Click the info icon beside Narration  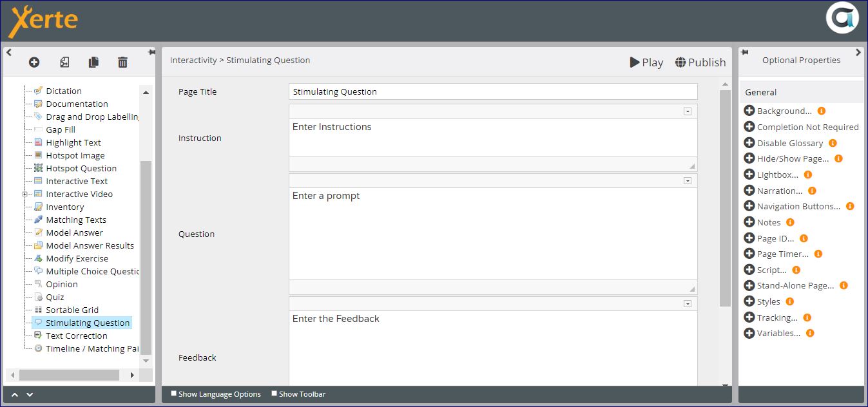point(812,191)
